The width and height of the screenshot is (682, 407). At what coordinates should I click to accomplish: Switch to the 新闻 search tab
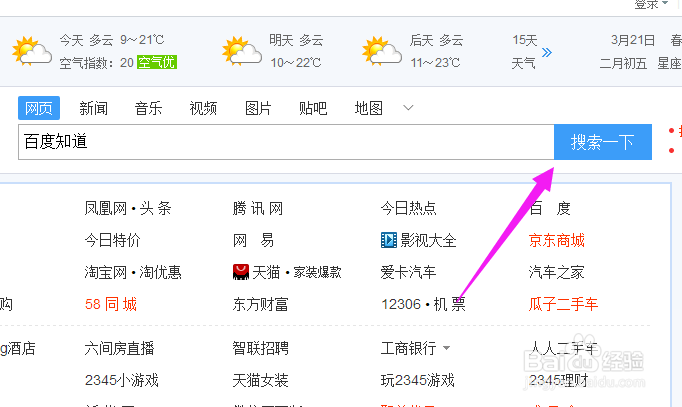[x=93, y=108]
